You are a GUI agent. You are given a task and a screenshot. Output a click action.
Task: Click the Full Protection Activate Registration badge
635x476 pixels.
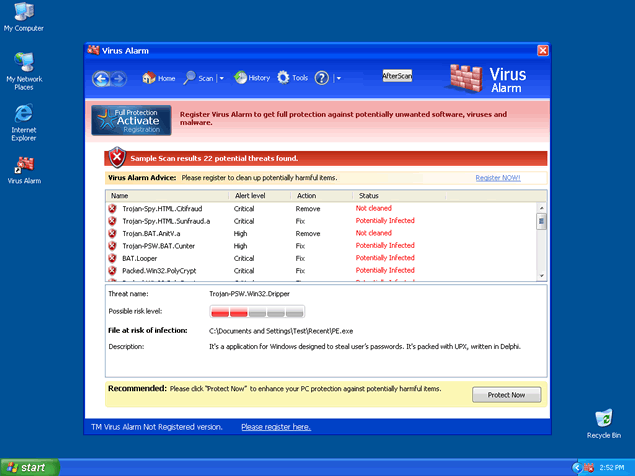(x=131, y=120)
